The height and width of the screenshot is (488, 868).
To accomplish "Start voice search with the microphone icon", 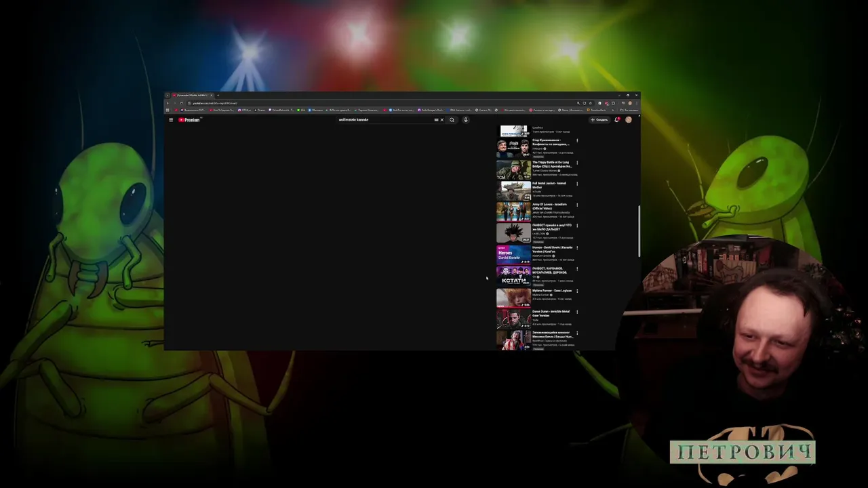I will (465, 120).
